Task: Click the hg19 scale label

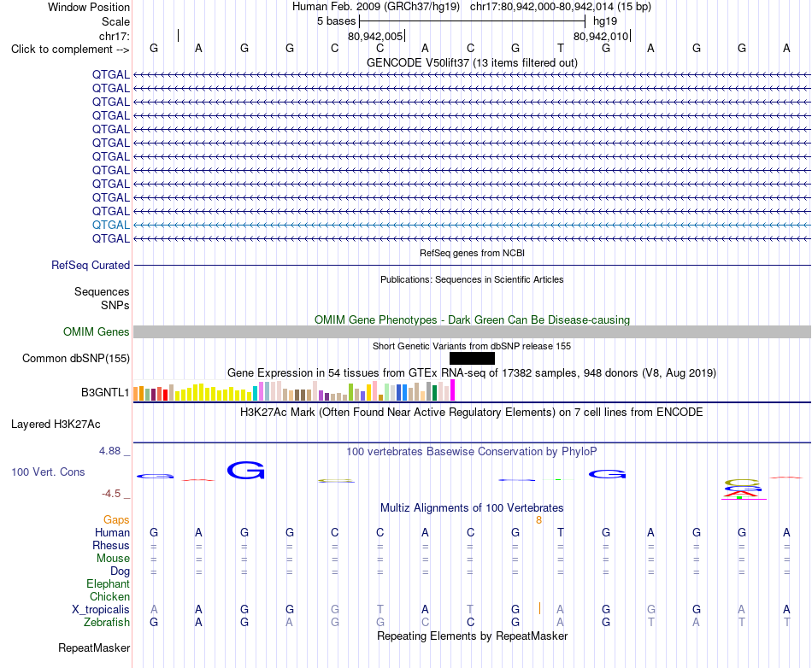Action: tap(605, 21)
